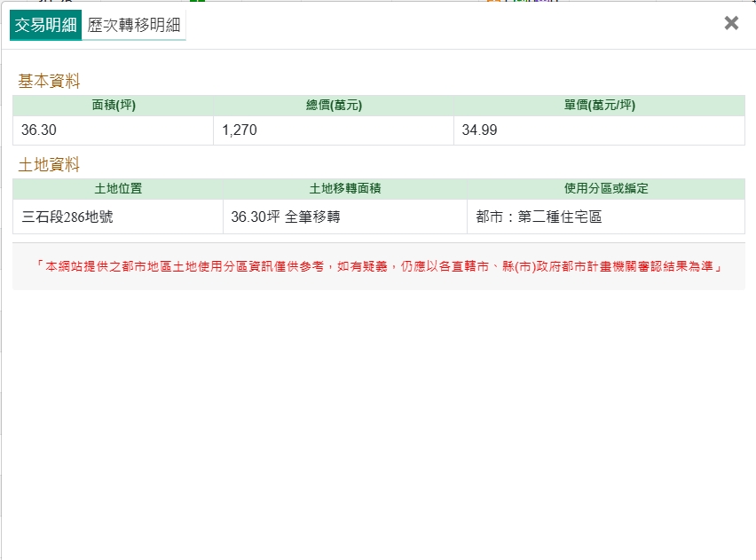Select the 土地位置 column header
756x560 pixels.
point(118,189)
